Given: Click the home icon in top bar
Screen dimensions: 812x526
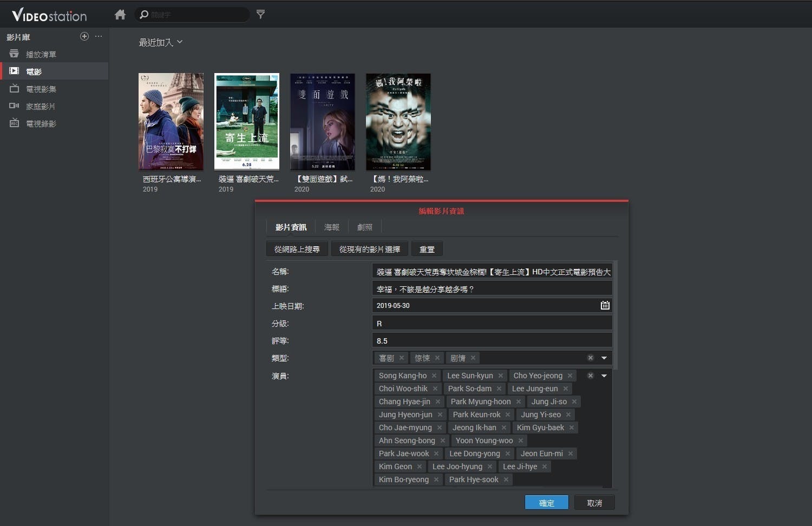Looking at the screenshot, I should click(x=120, y=15).
